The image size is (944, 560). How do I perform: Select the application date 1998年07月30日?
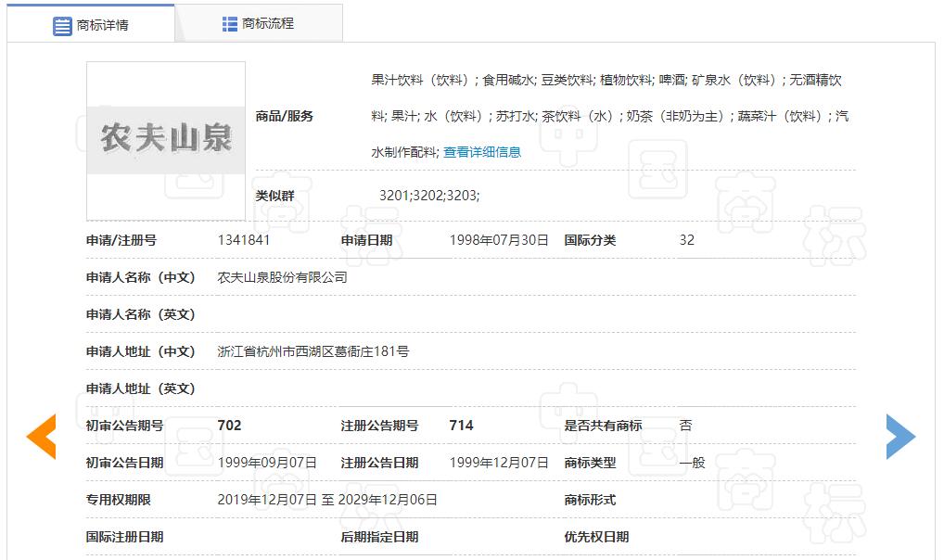click(499, 240)
